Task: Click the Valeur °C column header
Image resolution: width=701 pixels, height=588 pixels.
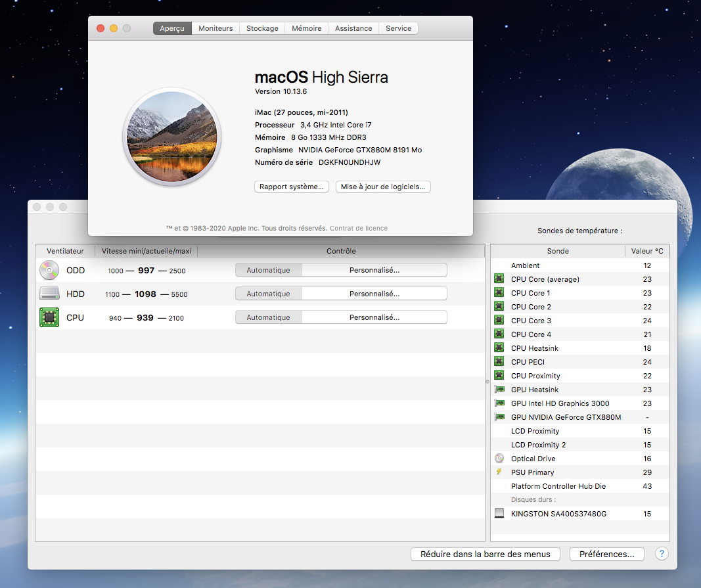Action: (647, 251)
